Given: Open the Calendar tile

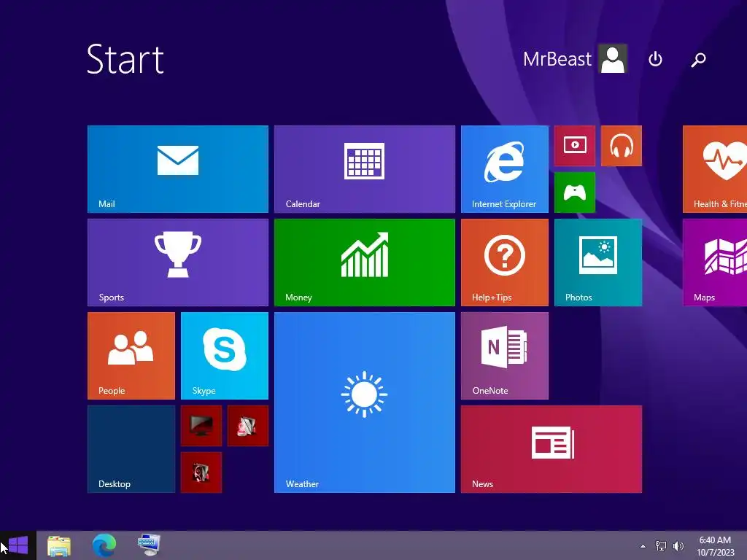Looking at the screenshot, I should [365, 169].
